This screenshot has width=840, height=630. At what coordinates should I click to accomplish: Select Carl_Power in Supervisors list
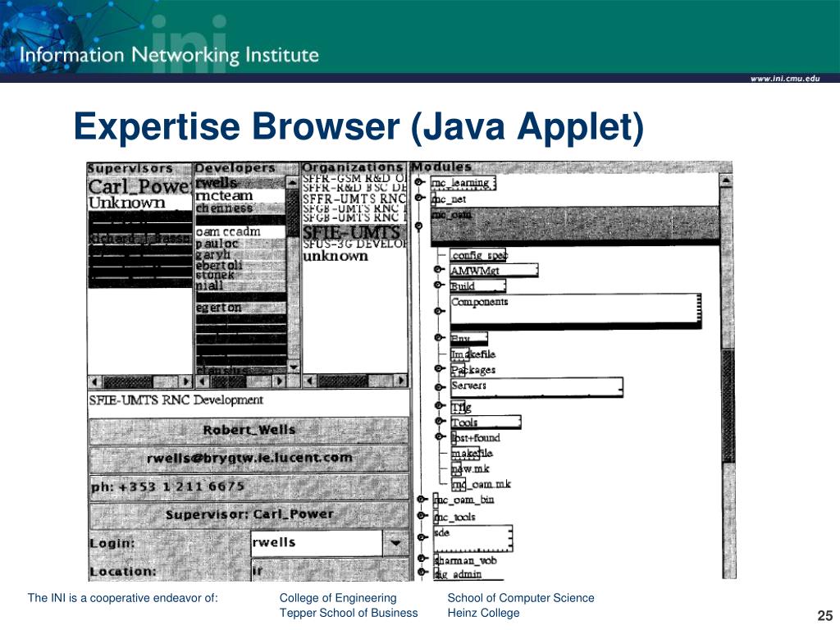pos(139,186)
